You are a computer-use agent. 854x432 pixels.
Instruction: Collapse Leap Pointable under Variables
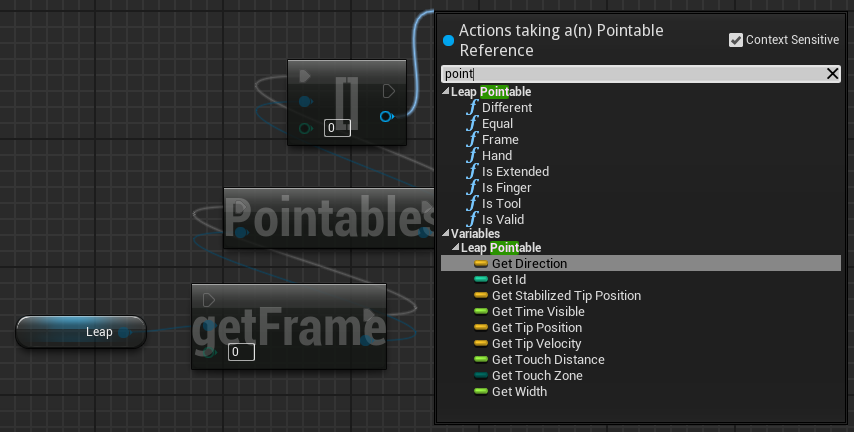pos(456,247)
